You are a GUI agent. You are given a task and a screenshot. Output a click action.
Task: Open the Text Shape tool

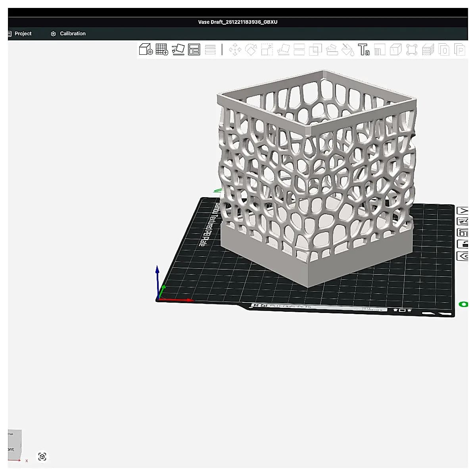[x=364, y=50]
